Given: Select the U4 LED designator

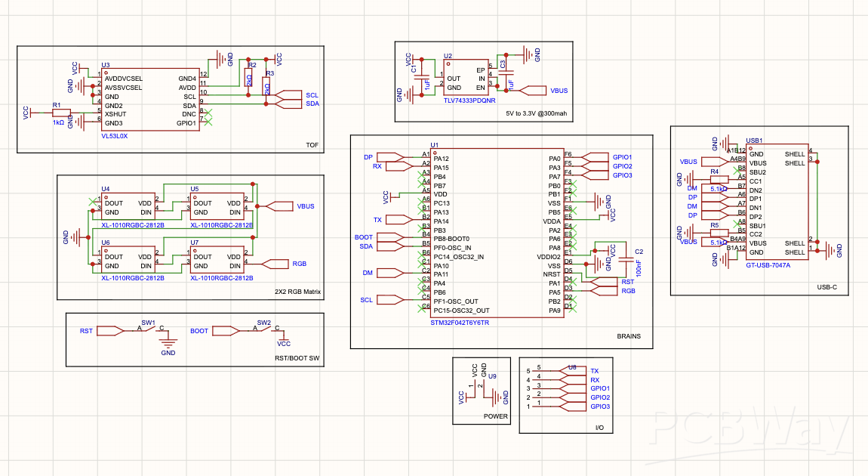Looking at the screenshot, I should tap(106, 189).
